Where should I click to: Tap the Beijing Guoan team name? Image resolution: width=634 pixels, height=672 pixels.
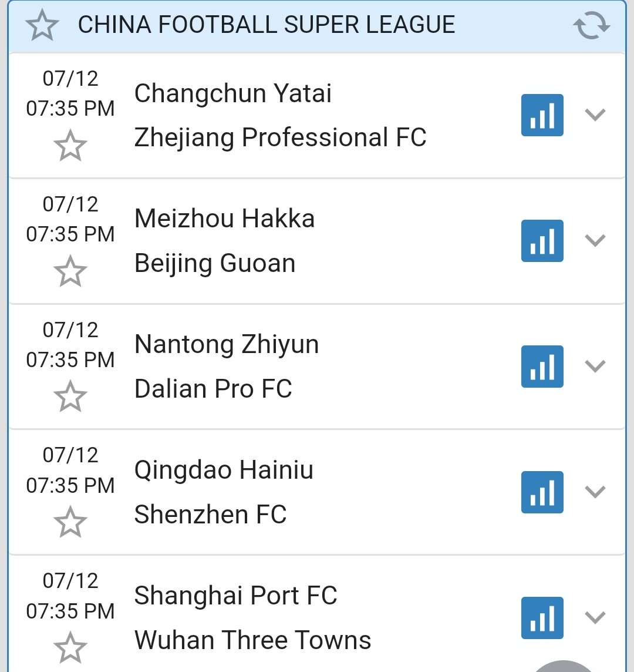[x=215, y=264]
